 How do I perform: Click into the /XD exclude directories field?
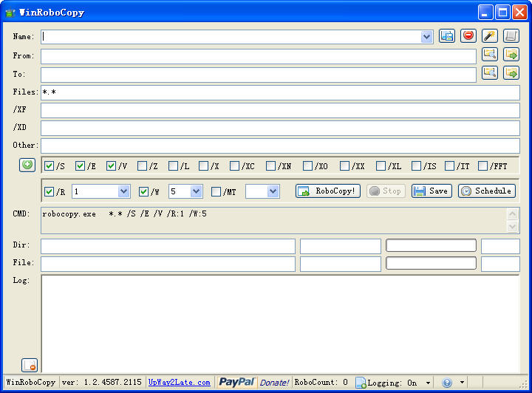pos(280,129)
